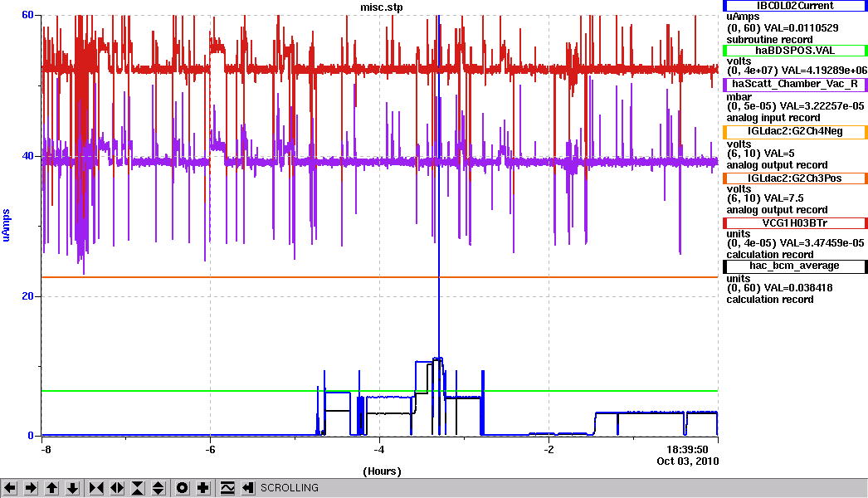Screen dimensions: 868x498
Task: Click the VAL=0.0110529 reading for IBC0L02Current
Action: pyautogui.click(x=801, y=27)
